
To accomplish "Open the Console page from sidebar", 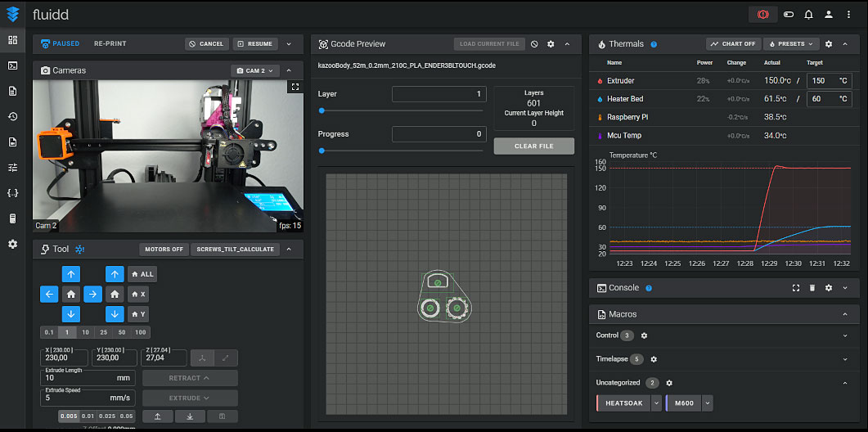I will pos(12,65).
